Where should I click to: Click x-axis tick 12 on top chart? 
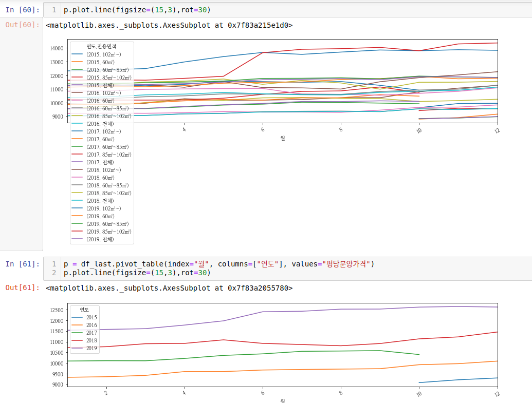tap(497, 130)
